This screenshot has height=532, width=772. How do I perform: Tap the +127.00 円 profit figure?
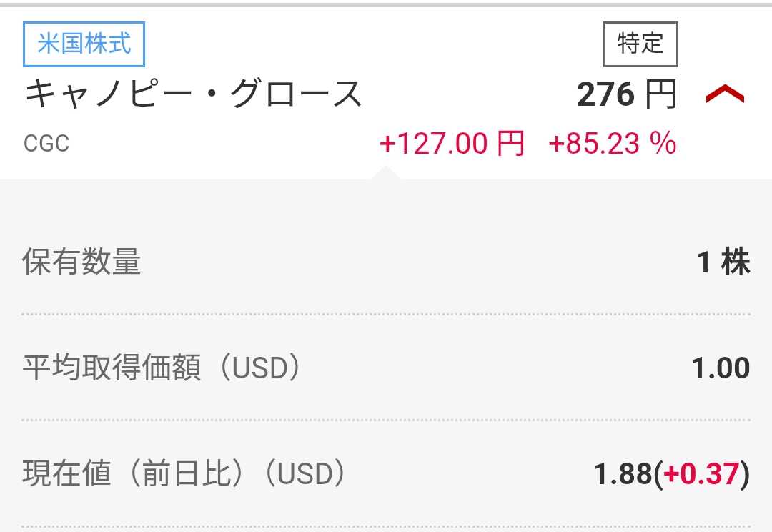pos(452,144)
